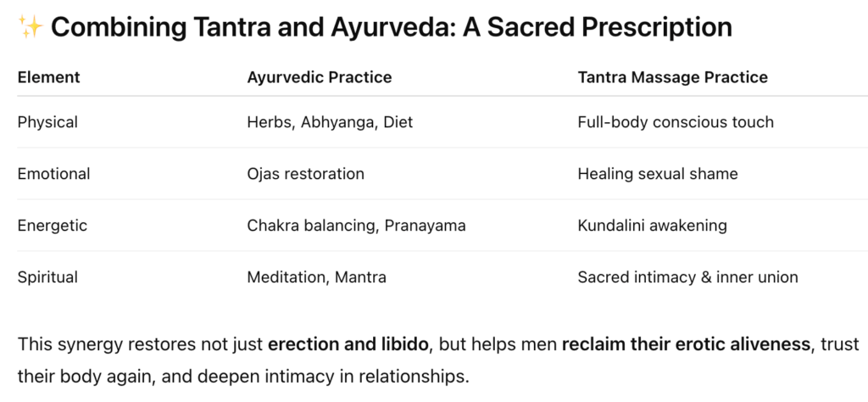Select the 'Tantra Massage Practice' column header
This screenshot has width=868, height=402.
[x=672, y=77]
